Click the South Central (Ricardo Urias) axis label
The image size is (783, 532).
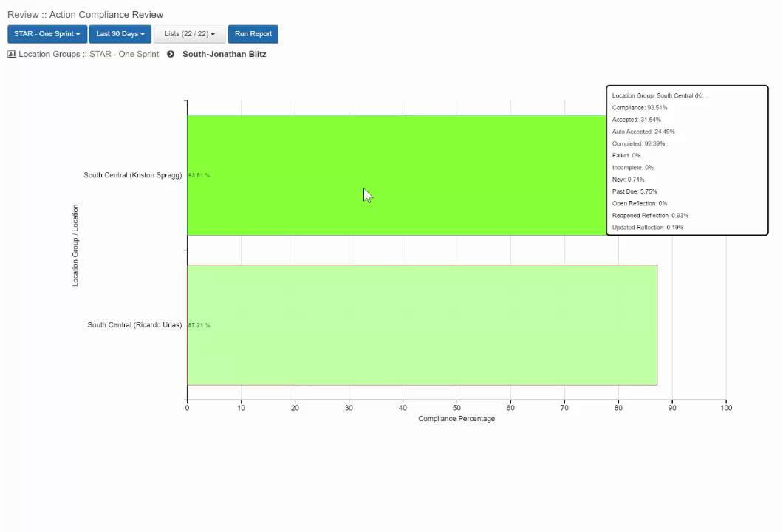point(134,325)
